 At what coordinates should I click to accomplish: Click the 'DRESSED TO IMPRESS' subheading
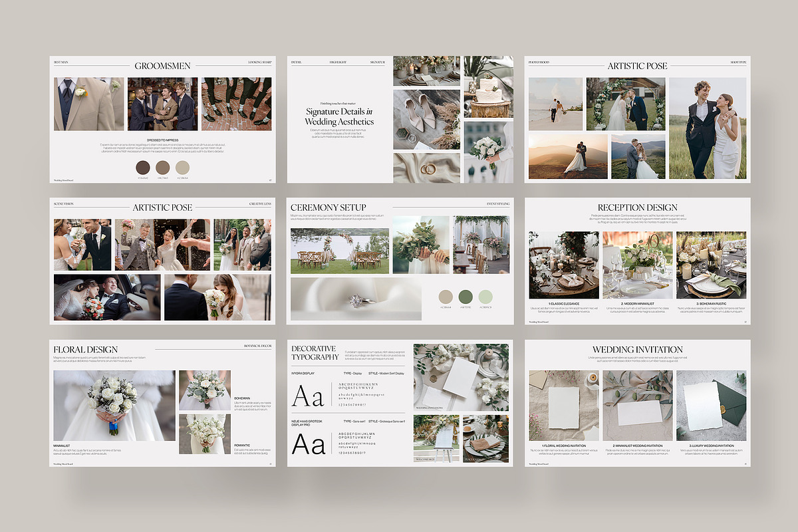pyautogui.click(x=162, y=140)
